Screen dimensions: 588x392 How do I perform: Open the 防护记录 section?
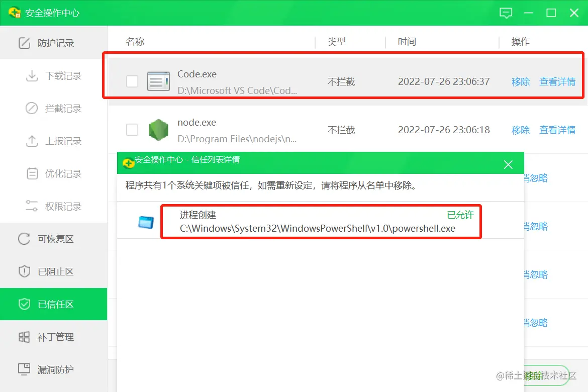tap(53, 43)
